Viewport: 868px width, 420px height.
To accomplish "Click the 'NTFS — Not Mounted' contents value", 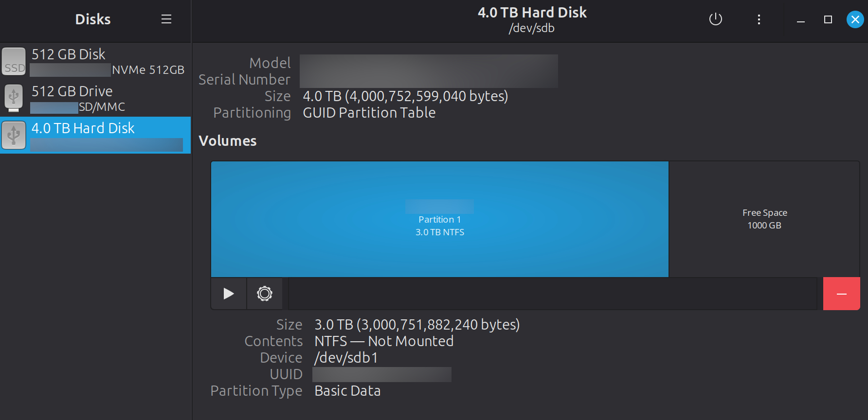I will tap(384, 341).
